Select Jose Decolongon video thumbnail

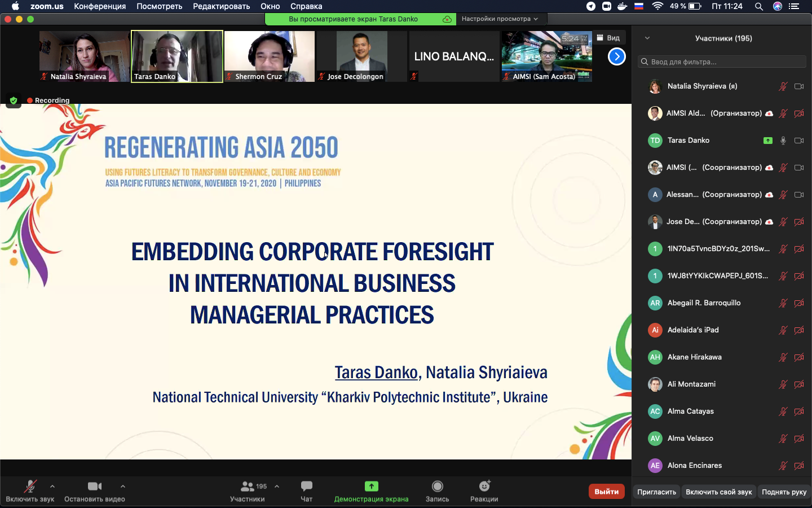click(x=362, y=56)
